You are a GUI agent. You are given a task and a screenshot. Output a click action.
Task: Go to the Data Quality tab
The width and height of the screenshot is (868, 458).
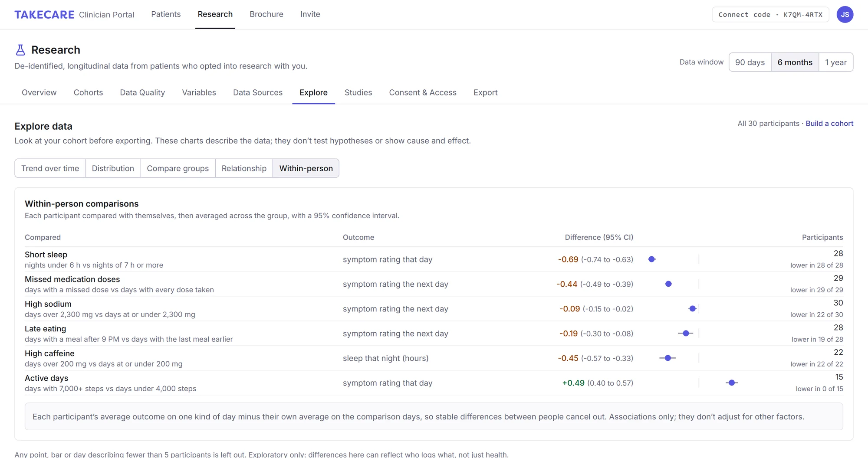pos(142,92)
